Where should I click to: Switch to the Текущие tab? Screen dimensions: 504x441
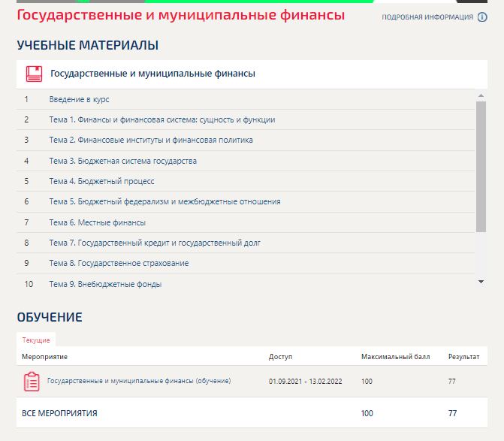(x=36, y=340)
